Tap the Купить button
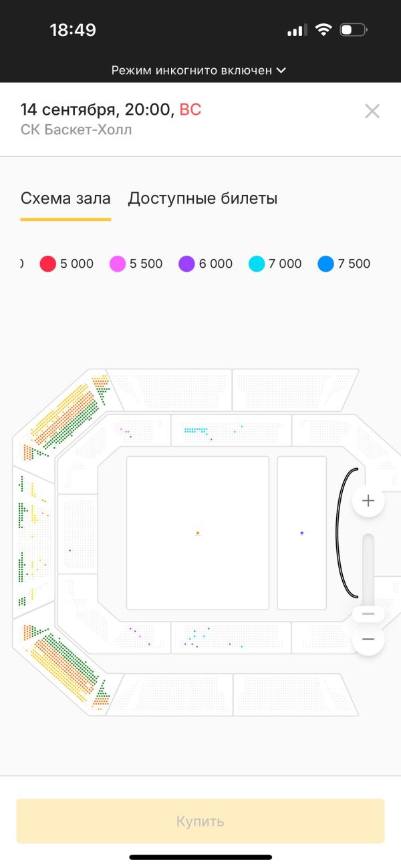The width and height of the screenshot is (401, 868). point(200,821)
